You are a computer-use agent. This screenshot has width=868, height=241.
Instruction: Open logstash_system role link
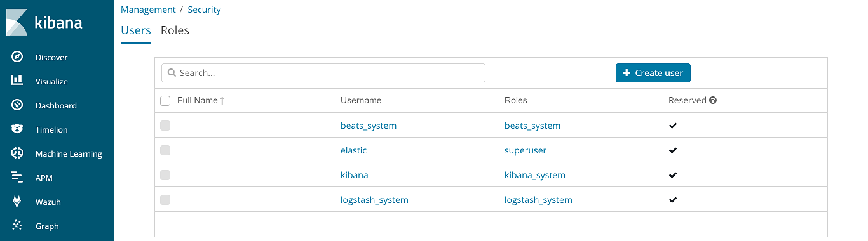point(538,200)
